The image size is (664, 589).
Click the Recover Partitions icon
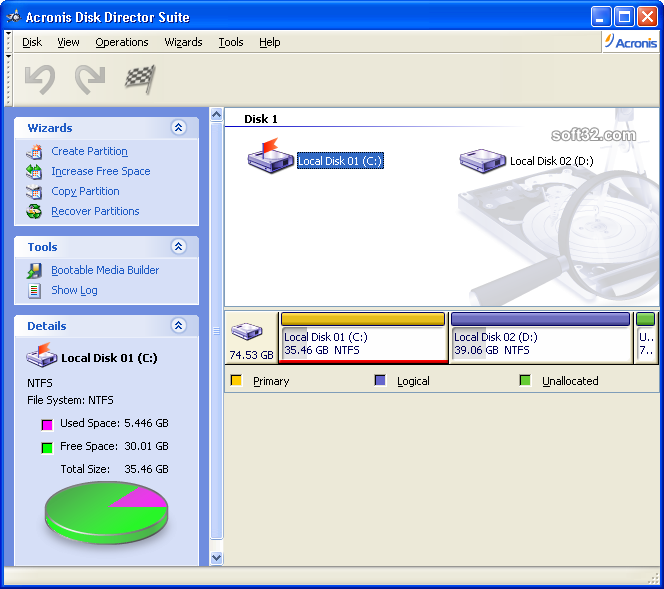click(x=34, y=211)
